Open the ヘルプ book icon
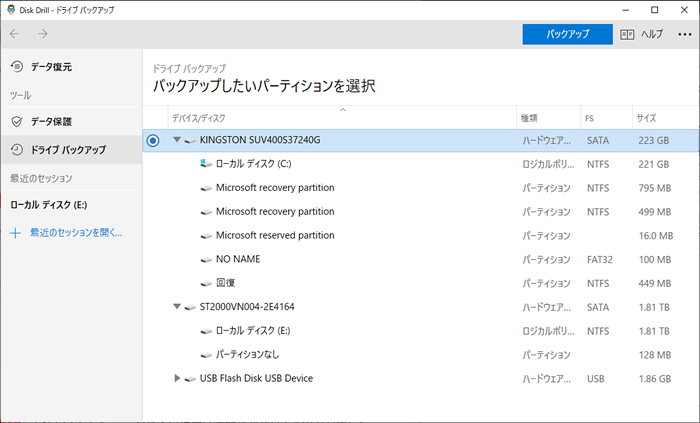Viewport: 700px width, 423px height. click(627, 34)
